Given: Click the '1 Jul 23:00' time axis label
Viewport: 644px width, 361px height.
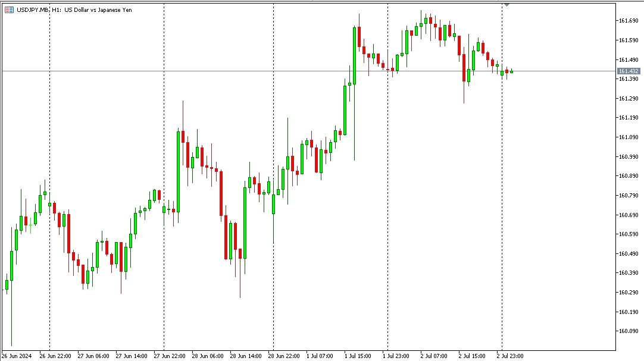Looking at the screenshot, I should [396, 356].
